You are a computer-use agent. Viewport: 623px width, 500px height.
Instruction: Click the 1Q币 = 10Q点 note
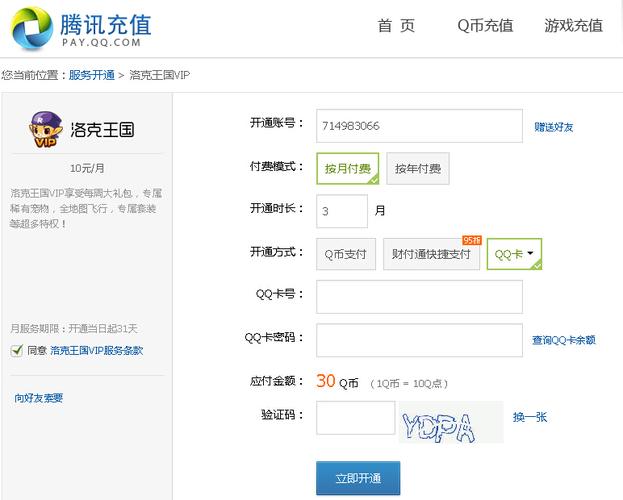pos(409,384)
